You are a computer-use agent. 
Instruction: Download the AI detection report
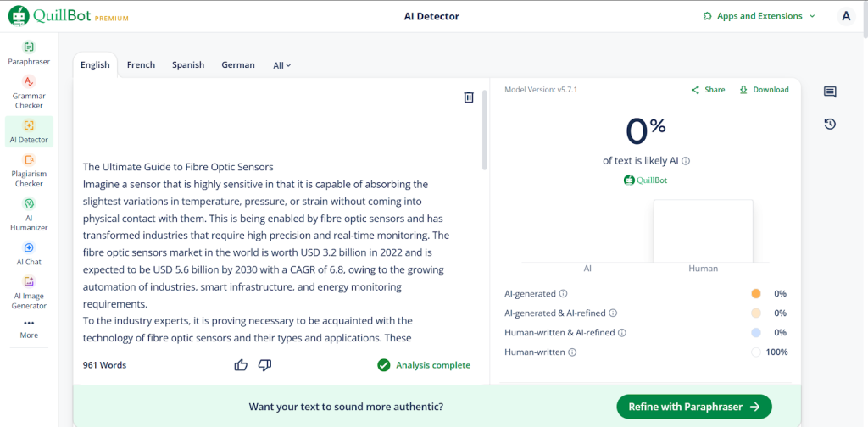click(x=764, y=90)
